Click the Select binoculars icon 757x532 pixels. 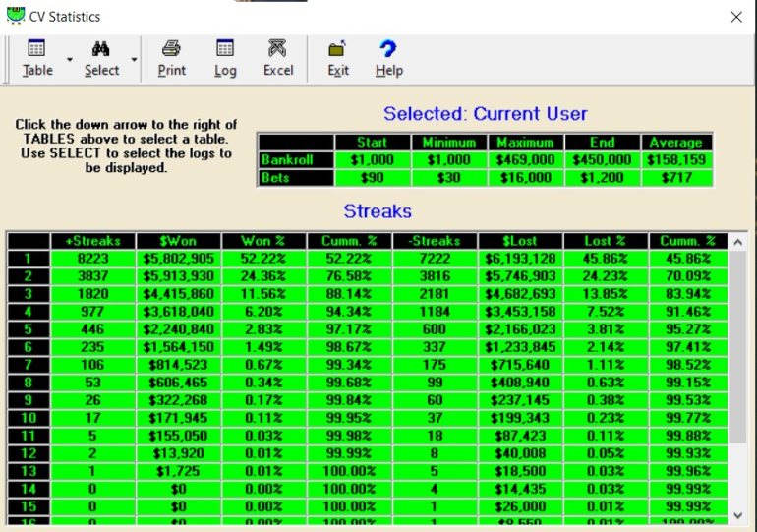[100, 49]
